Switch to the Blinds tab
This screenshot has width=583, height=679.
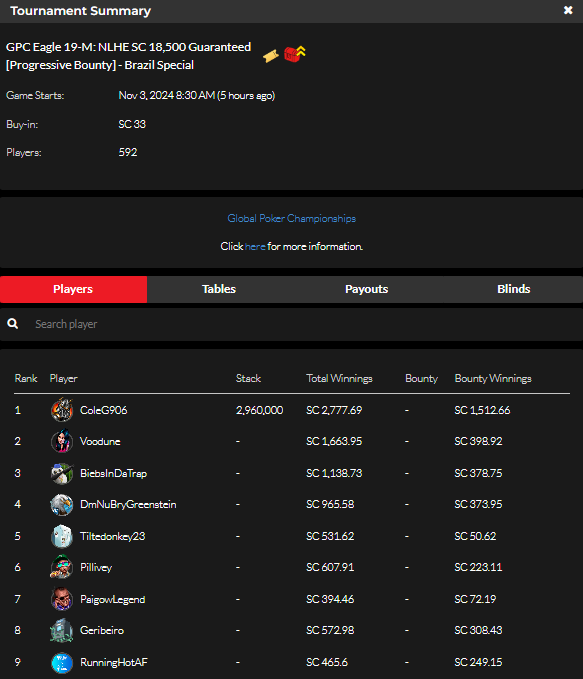click(x=514, y=289)
